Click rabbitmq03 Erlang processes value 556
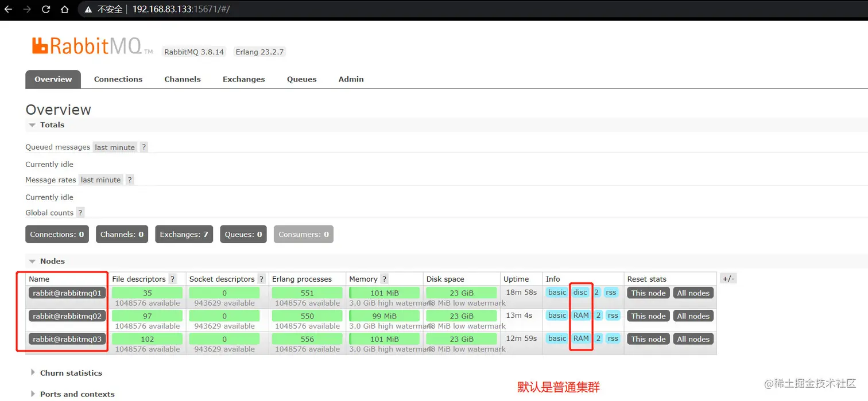 (x=307, y=339)
